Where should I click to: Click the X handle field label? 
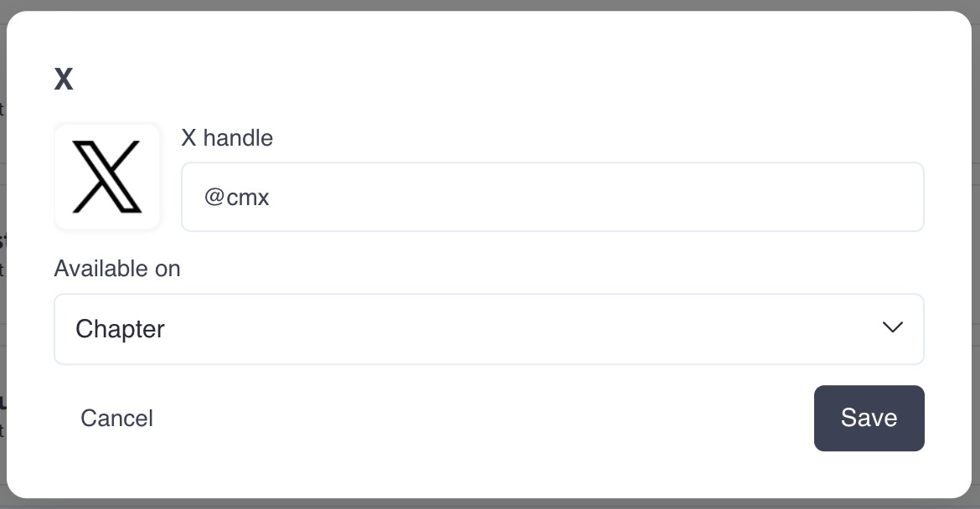click(x=227, y=138)
